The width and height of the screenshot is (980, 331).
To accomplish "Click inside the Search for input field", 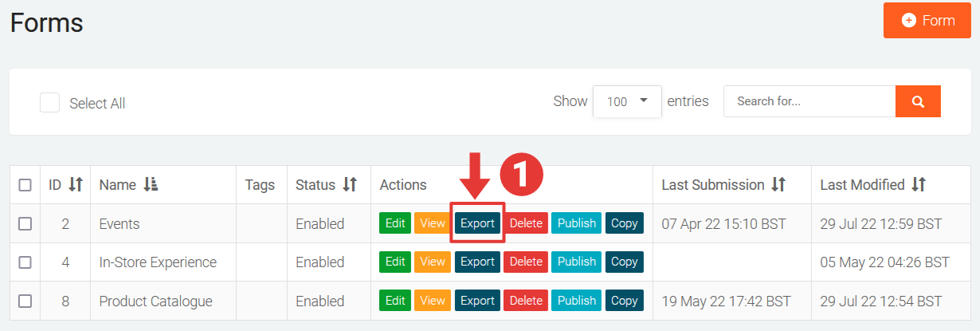I will pos(809,101).
